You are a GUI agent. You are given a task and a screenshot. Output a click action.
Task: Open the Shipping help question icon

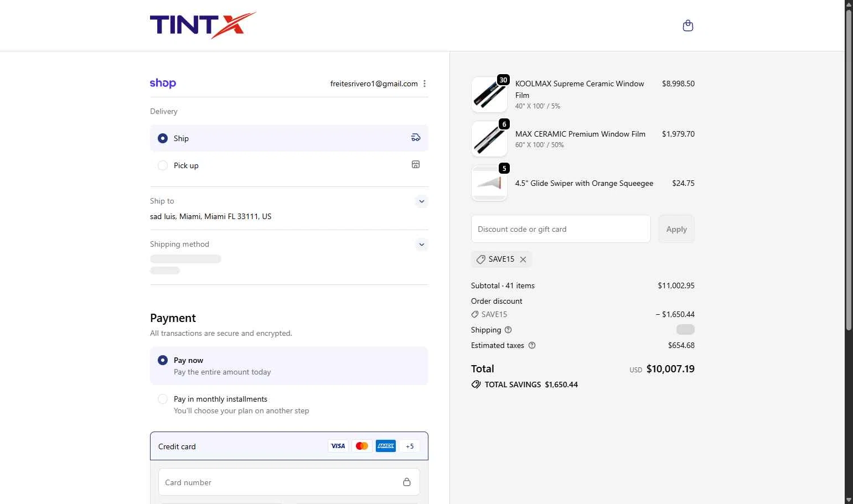coord(508,330)
